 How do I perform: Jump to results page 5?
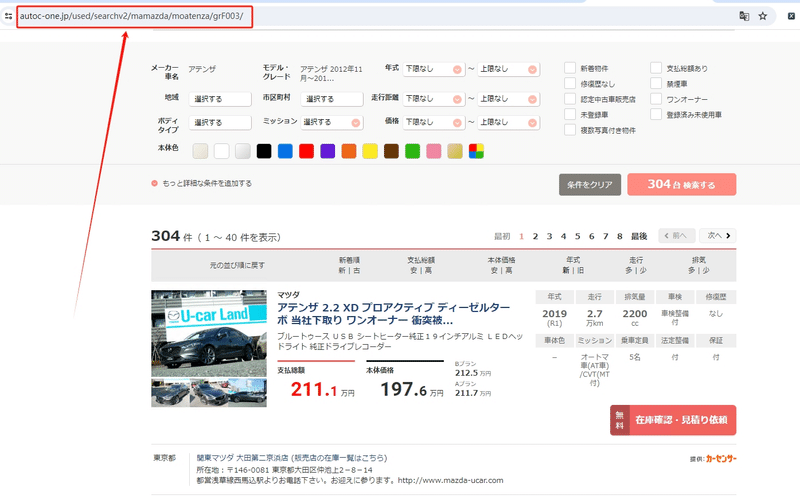[x=578, y=236]
